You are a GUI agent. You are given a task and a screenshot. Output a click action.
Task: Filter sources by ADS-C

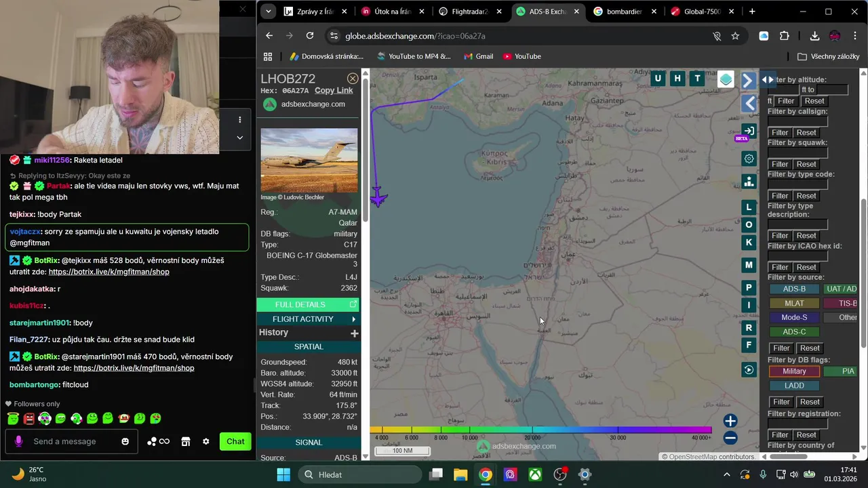(794, 331)
